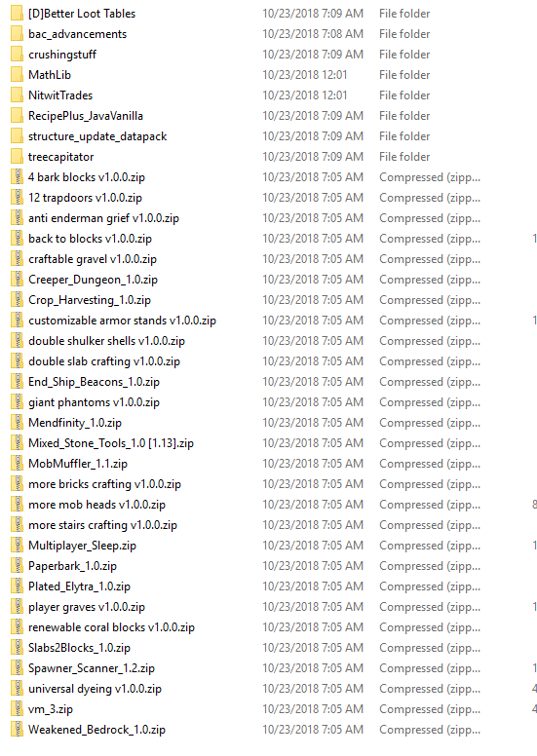Click the folder icon for [D]Better Loot Tables
The width and height of the screenshot is (537, 756).
click(x=17, y=14)
